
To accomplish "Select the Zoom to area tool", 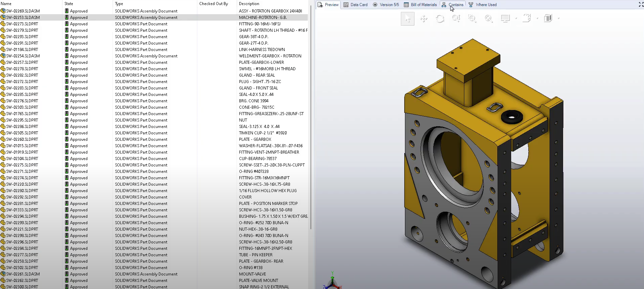I will point(472,19).
